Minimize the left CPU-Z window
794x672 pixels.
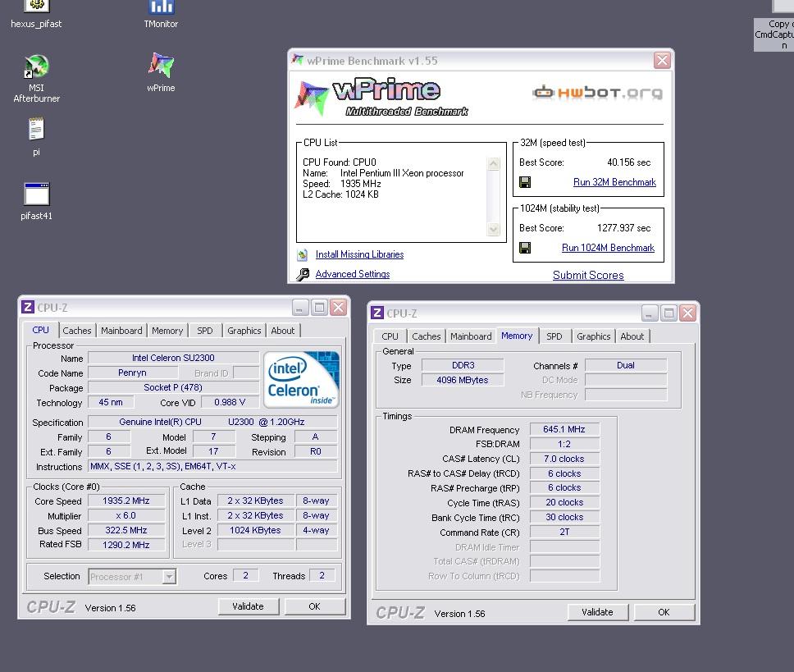point(300,308)
